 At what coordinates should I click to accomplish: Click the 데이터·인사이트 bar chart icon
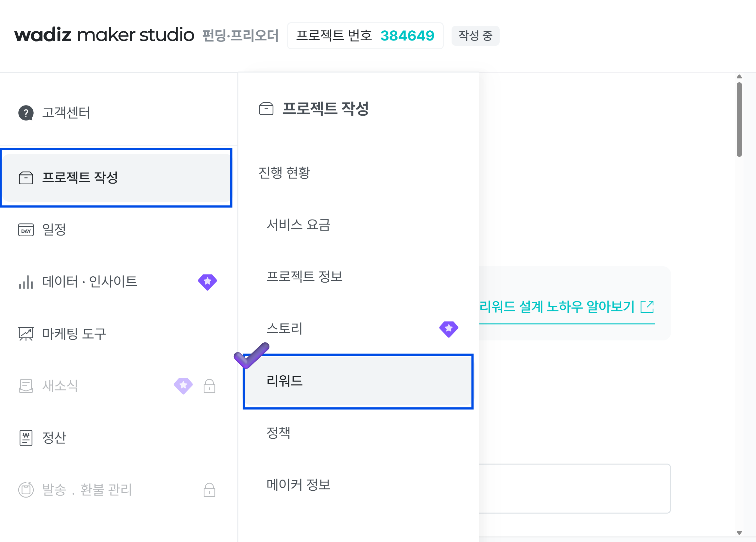pyautogui.click(x=26, y=282)
